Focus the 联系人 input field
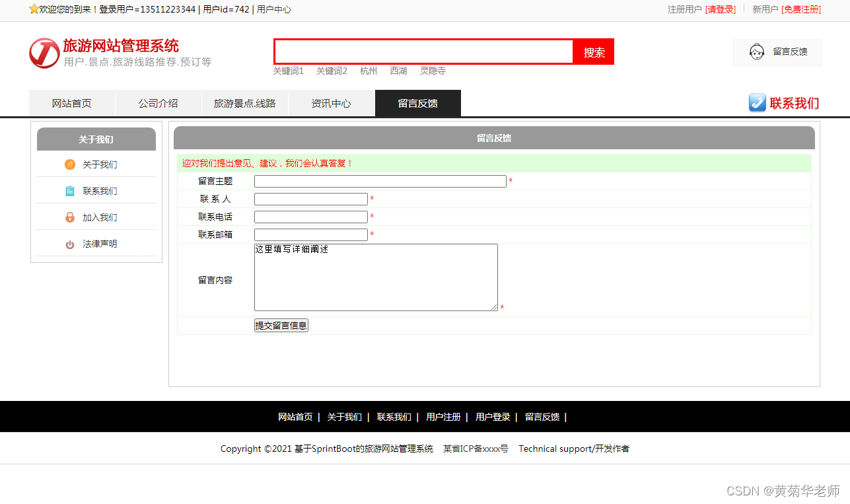The height and width of the screenshot is (504, 850). coord(311,199)
